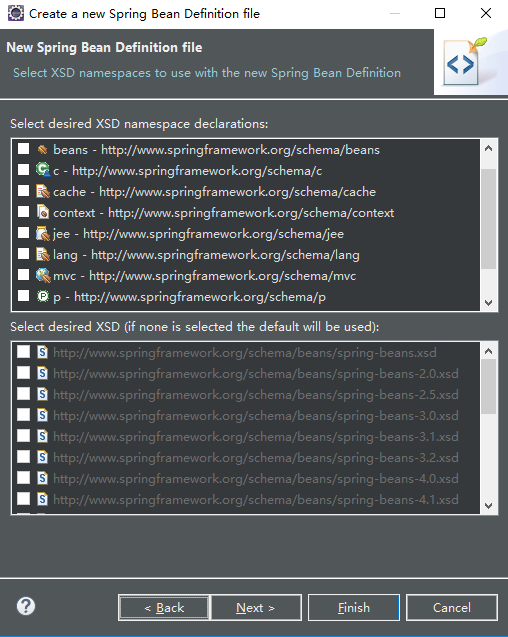Viewport: 508px width, 637px height.
Task: Select the spring-beans-3.0.xsd URL text
Action: pyautogui.click(x=256, y=416)
